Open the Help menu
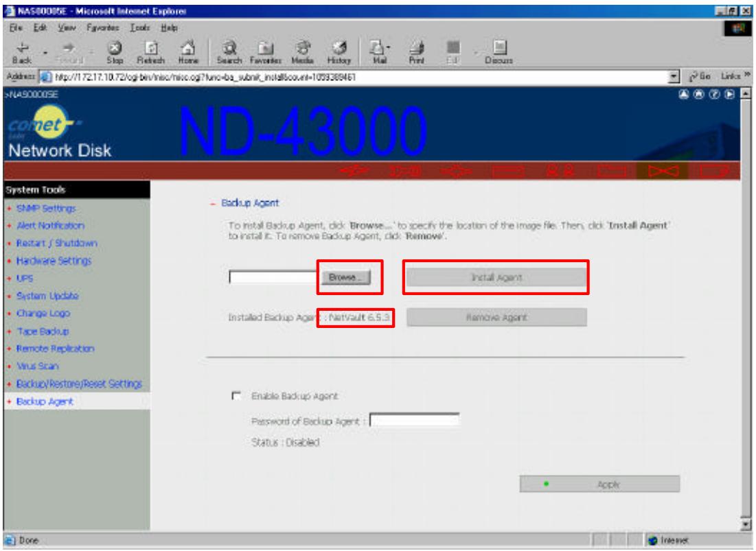 [x=169, y=27]
